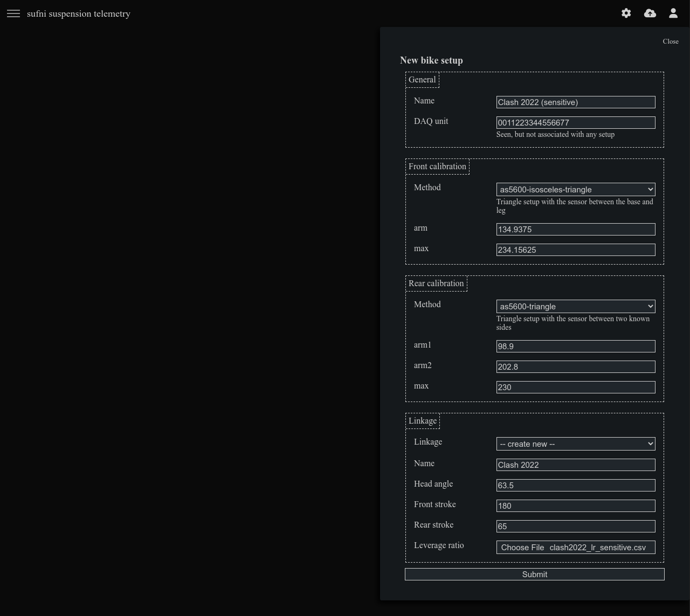Click the front max value 234.15625
Viewport: 690px width, 616px height.
(576, 250)
